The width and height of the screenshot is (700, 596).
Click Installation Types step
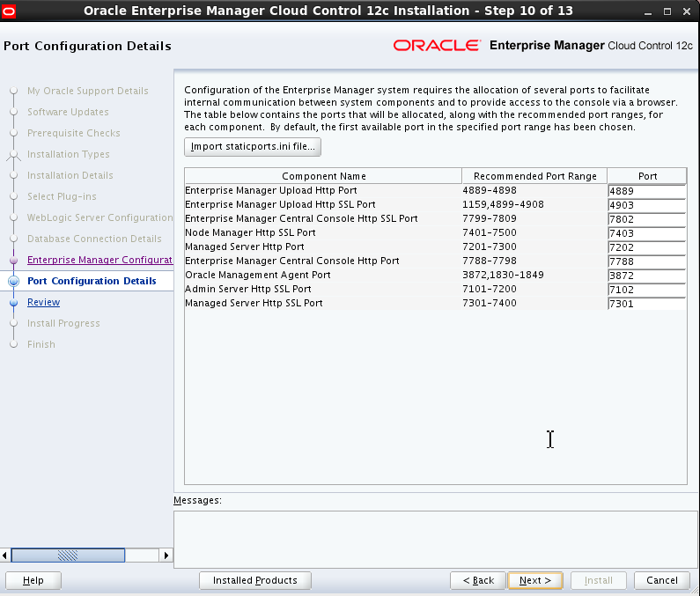tap(69, 154)
